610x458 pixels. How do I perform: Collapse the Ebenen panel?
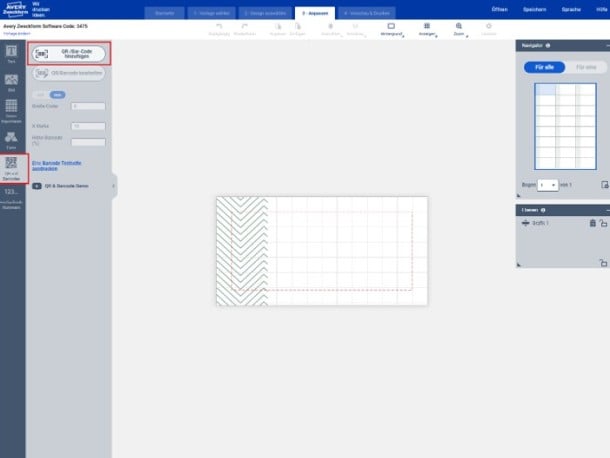click(x=607, y=210)
